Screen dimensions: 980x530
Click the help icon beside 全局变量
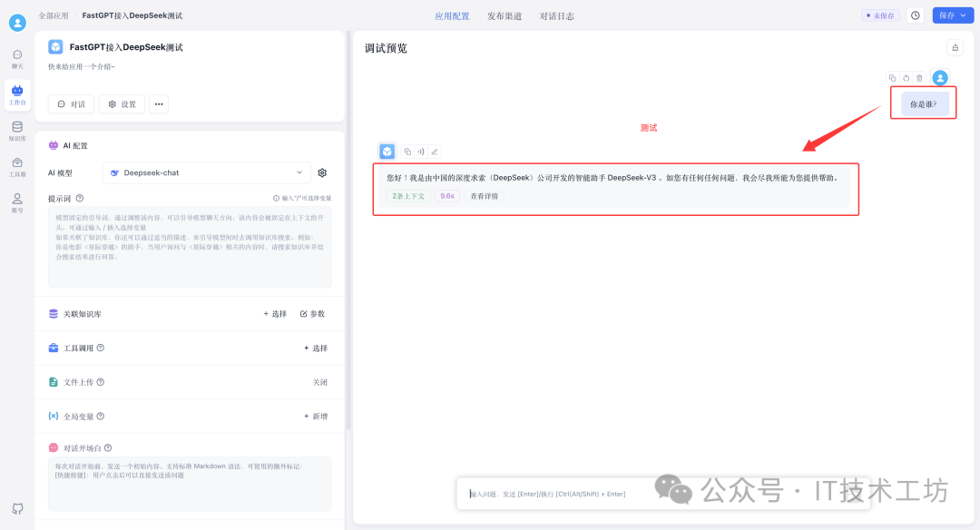pos(101,417)
